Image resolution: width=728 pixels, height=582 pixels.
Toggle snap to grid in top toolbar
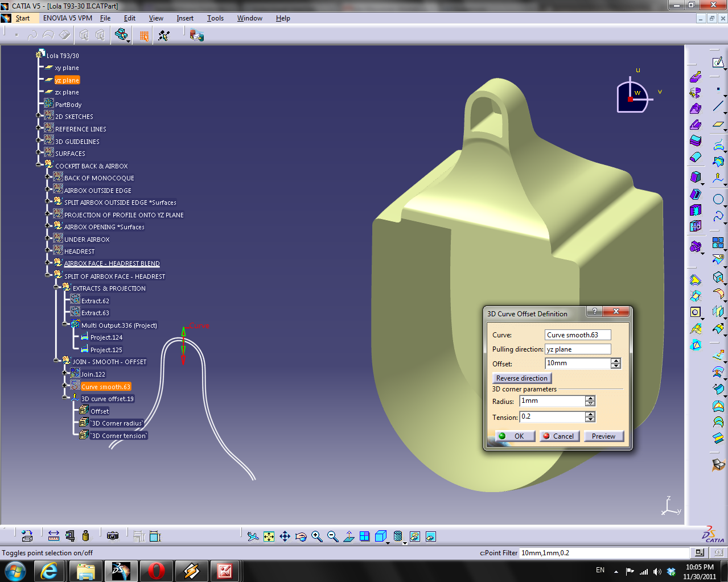(x=145, y=35)
